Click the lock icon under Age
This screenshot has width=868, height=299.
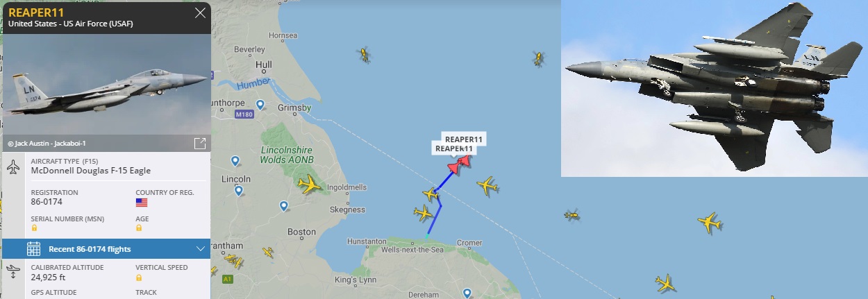point(139,228)
